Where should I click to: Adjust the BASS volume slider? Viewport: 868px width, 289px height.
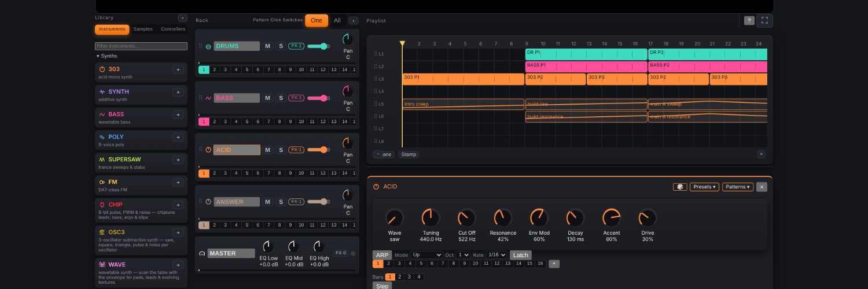pyautogui.click(x=318, y=98)
